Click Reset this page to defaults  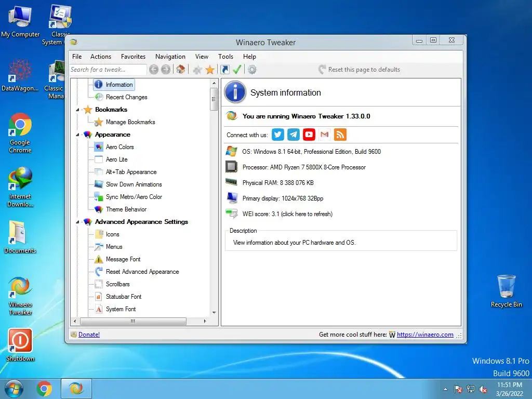360,70
